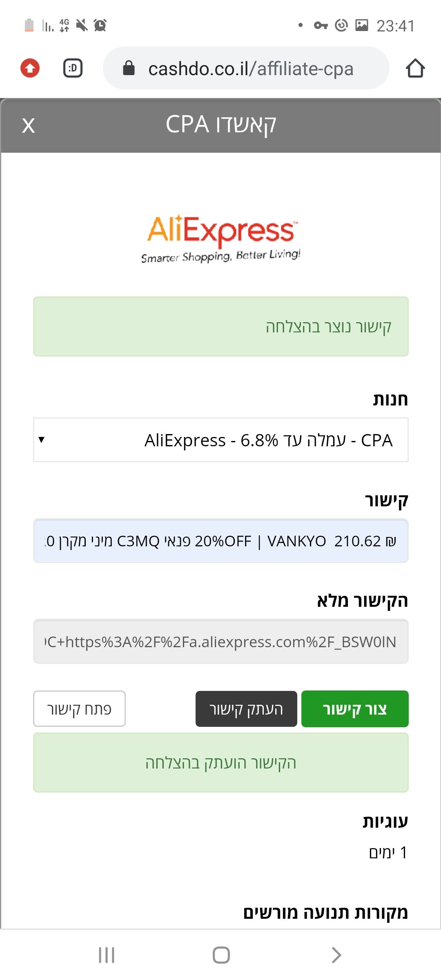Open the Chrome tab switcher icon
The image size is (441, 980).
tap(73, 68)
